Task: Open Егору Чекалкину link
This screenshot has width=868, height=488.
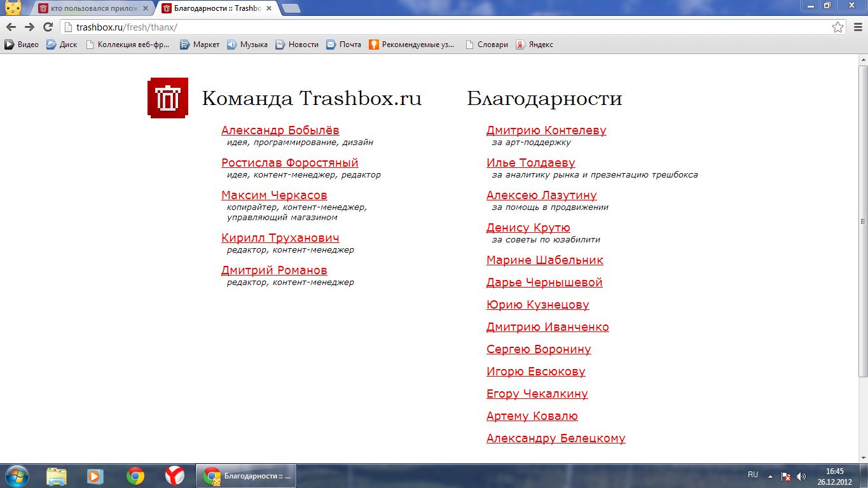Action: [x=537, y=394]
